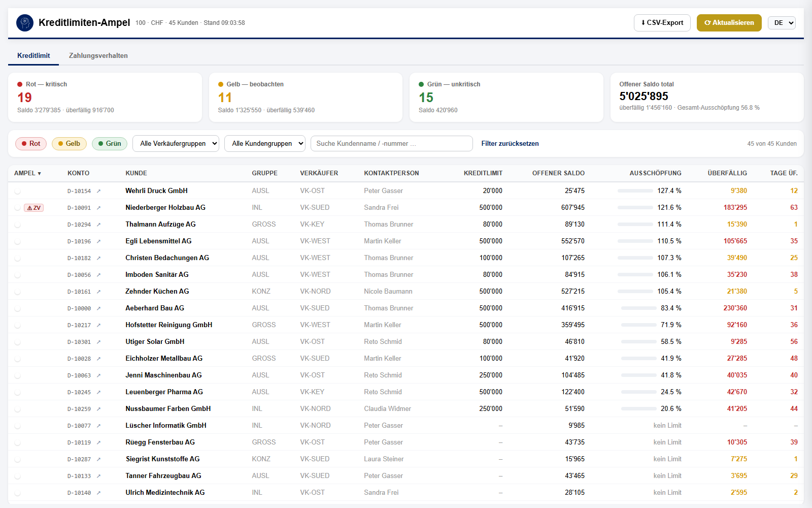Sort table by KREDITLIMIT column header
This screenshot has width=812, height=508.
pos(483,173)
